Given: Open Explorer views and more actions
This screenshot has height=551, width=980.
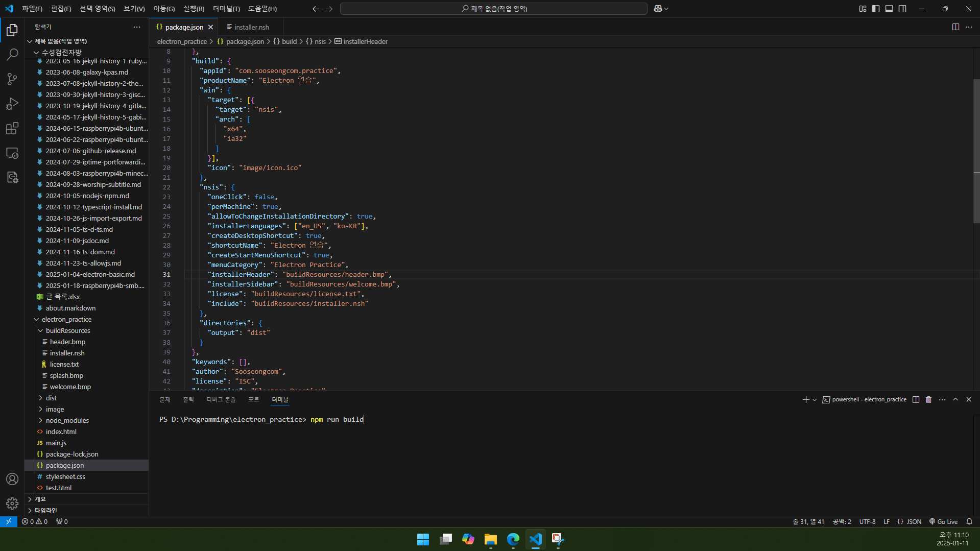Looking at the screenshot, I should coord(137,27).
